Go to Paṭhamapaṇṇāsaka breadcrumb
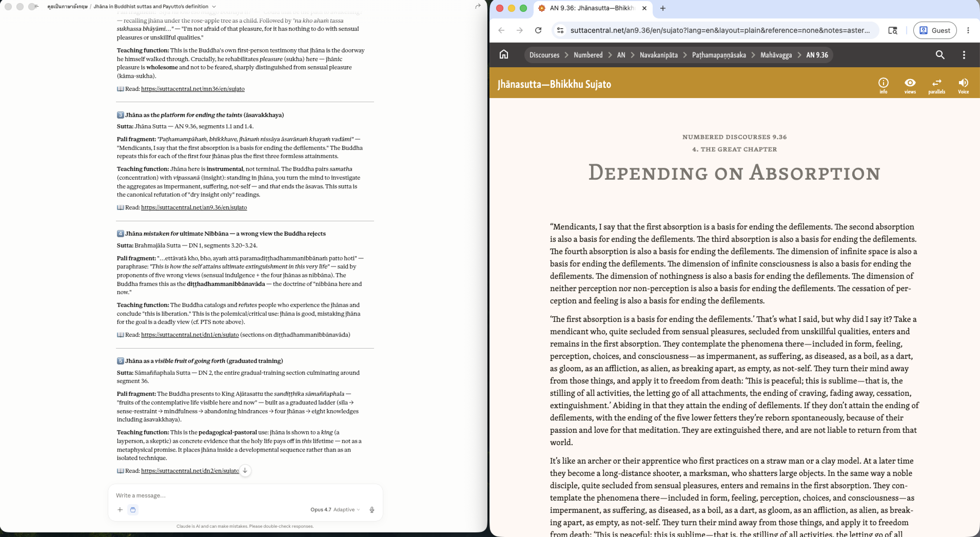 pos(719,55)
